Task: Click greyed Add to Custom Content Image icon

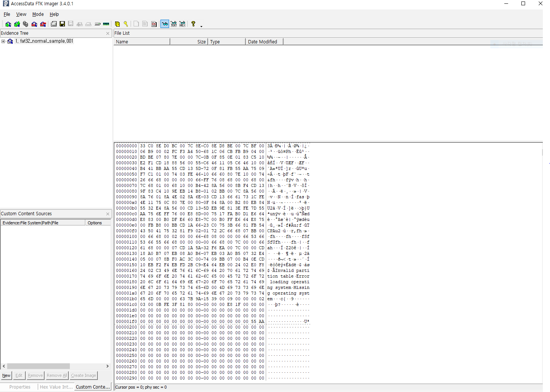Action: [80, 24]
